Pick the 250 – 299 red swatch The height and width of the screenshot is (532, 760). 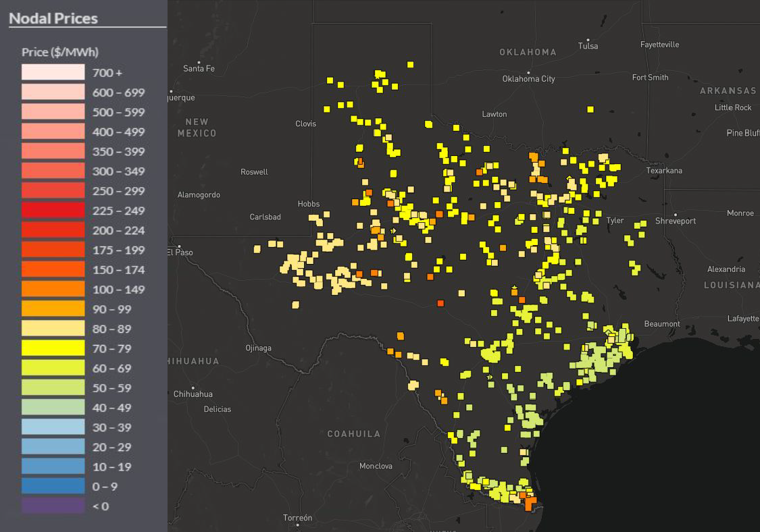pyautogui.click(x=53, y=190)
